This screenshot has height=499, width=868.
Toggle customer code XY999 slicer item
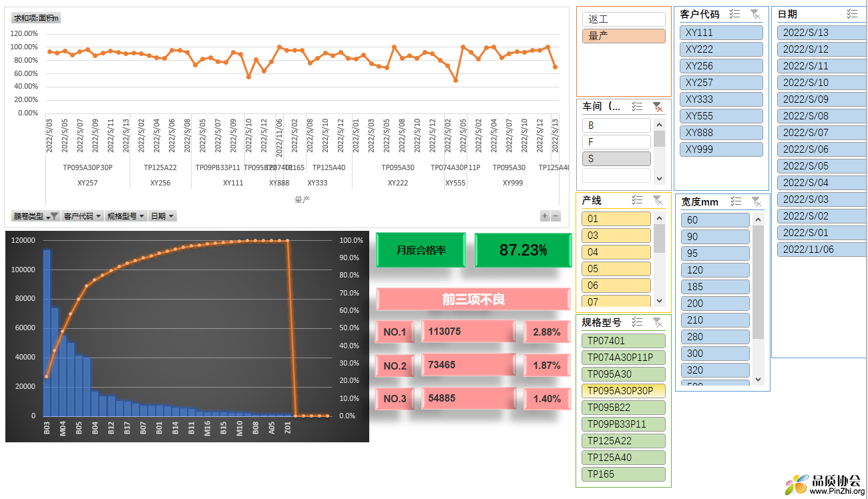click(721, 149)
